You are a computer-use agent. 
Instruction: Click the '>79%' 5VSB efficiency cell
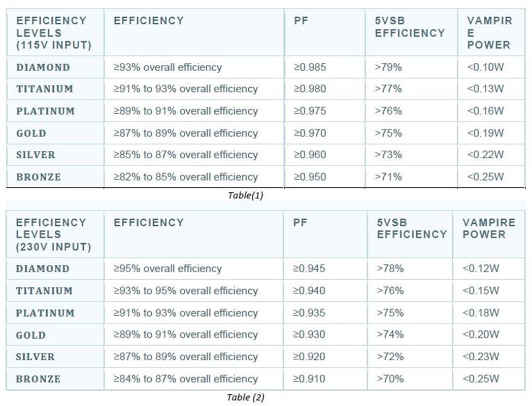point(388,67)
